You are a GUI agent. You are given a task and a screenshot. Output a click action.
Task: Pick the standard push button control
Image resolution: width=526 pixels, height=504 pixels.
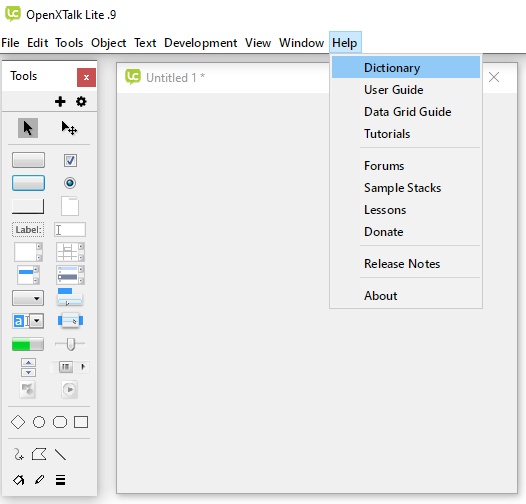28,160
